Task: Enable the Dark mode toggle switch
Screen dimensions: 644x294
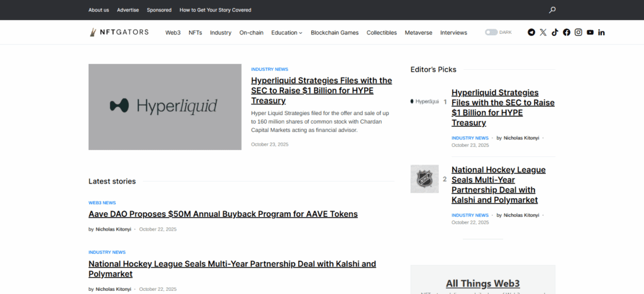Action: click(491, 33)
